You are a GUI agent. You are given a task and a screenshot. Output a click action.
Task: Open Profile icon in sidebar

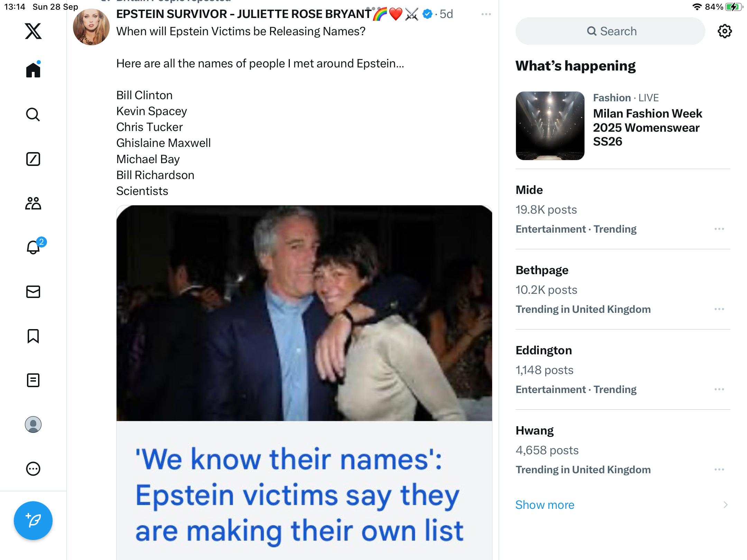[x=33, y=424]
